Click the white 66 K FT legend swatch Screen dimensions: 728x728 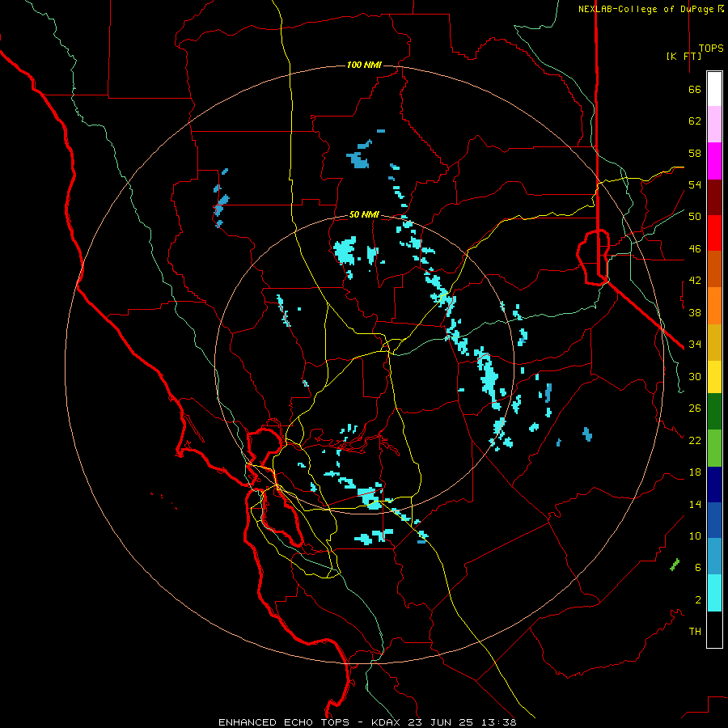click(x=714, y=89)
